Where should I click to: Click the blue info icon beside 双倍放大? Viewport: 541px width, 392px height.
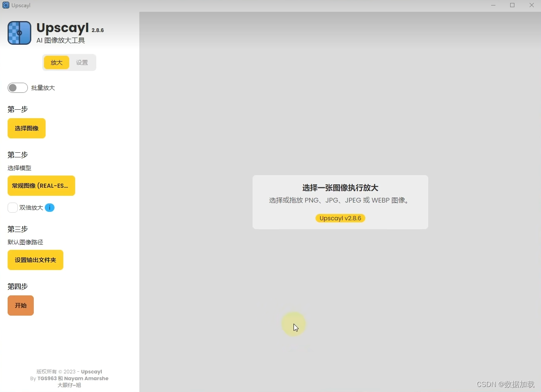[x=49, y=208]
